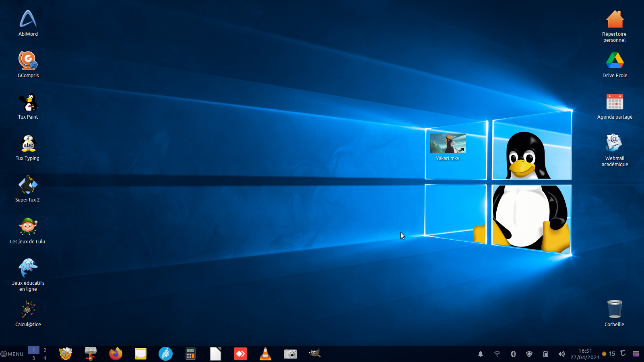This screenshot has height=362, width=644.
Task: Select Les jeux de Lulu shortcut
Action: pyautogui.click(x=28, y=231)
